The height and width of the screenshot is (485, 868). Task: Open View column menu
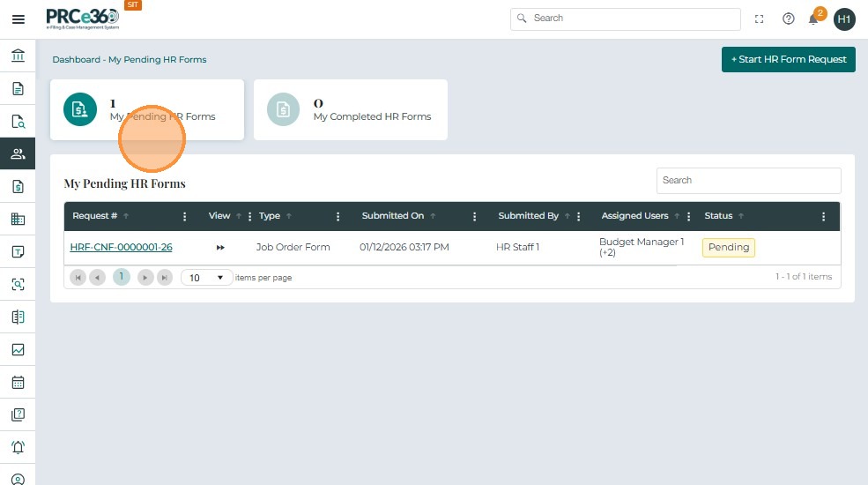point(249,216)
